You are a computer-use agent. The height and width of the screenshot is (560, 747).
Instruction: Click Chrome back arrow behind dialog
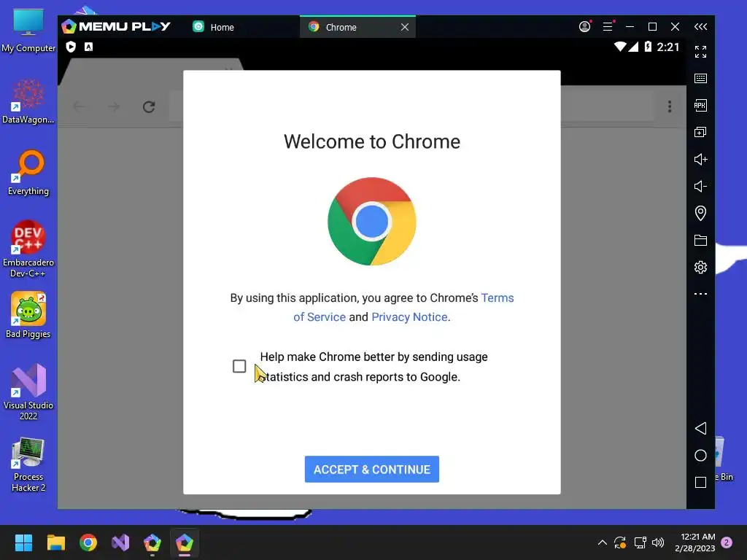click(x=79, y=106)
